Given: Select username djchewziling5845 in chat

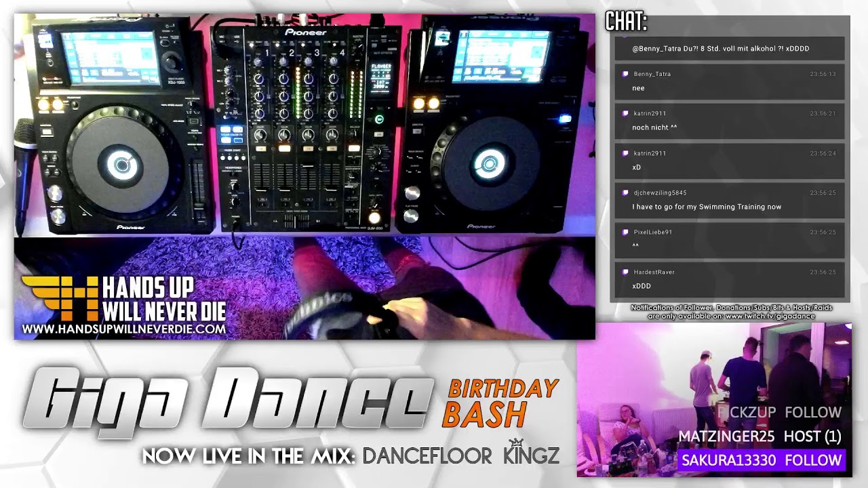Looking at the screenshot, I should [660, 193].
